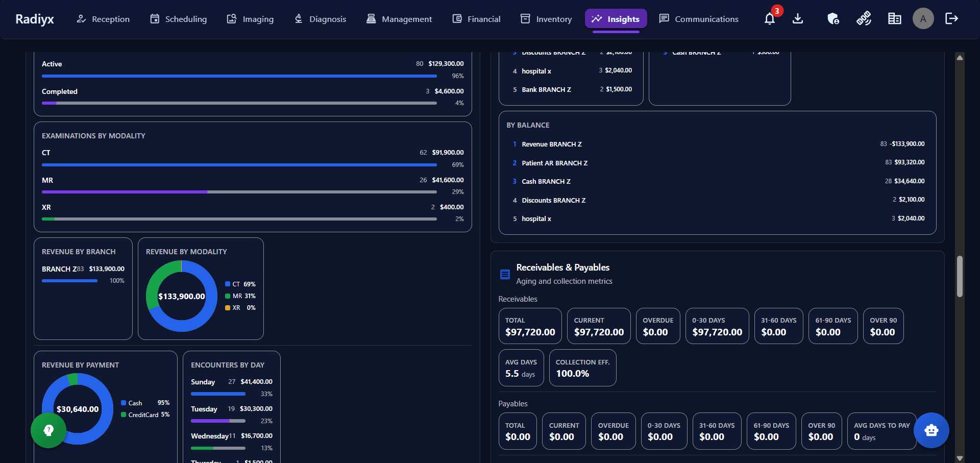Click the Patient AR BRANCH Z row
The height and width of the screenshot is (463, 980).
[718, 163]
